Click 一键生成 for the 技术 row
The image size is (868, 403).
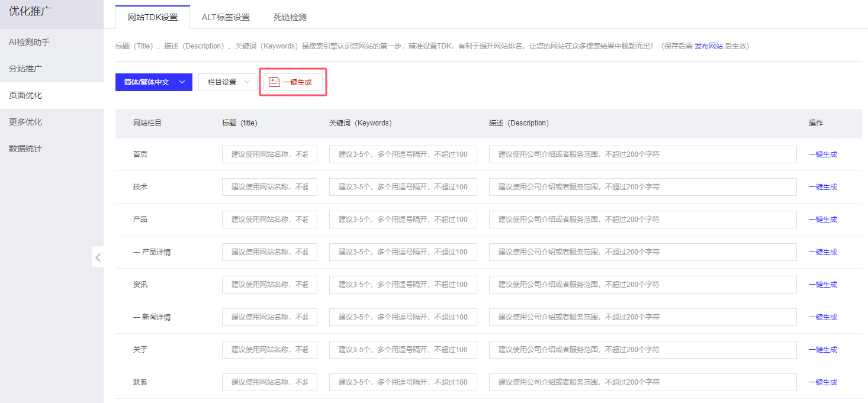pos(824,186)
